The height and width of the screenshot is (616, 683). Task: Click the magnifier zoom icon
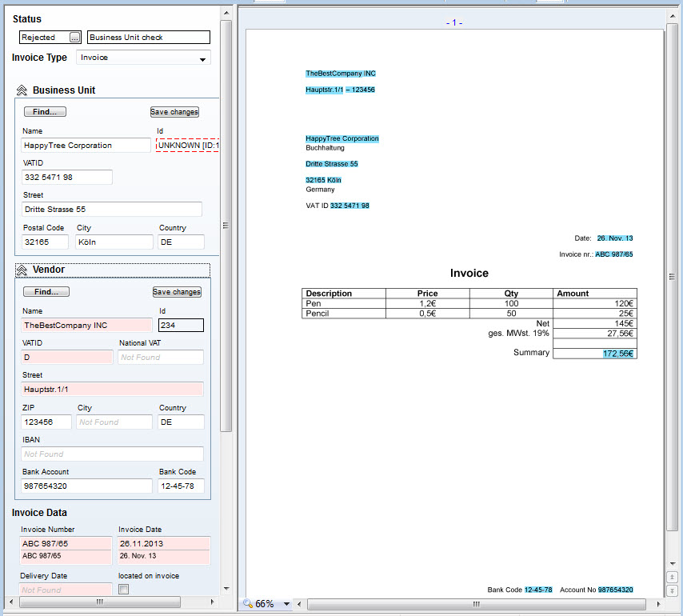click(248, 603)
